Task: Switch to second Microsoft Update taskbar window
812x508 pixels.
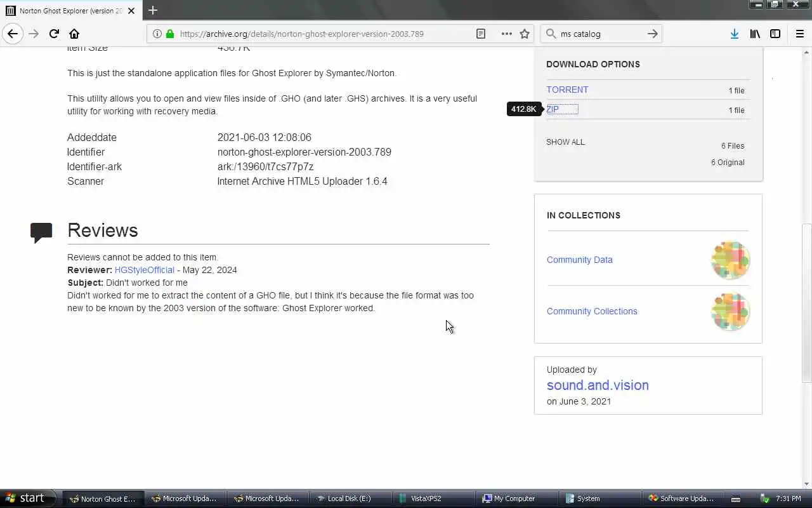Action: point(267,498)
